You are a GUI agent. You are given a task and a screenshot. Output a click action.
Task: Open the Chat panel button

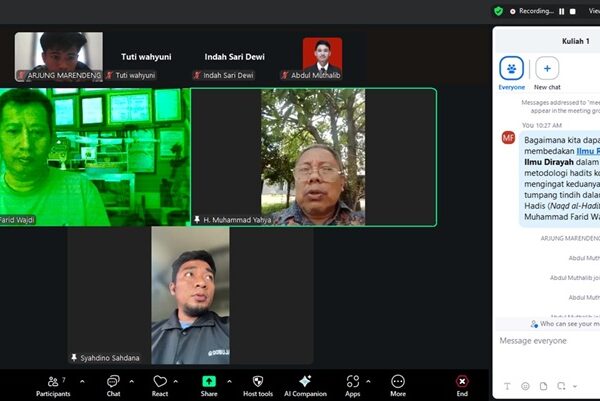[x=113, y=386]
